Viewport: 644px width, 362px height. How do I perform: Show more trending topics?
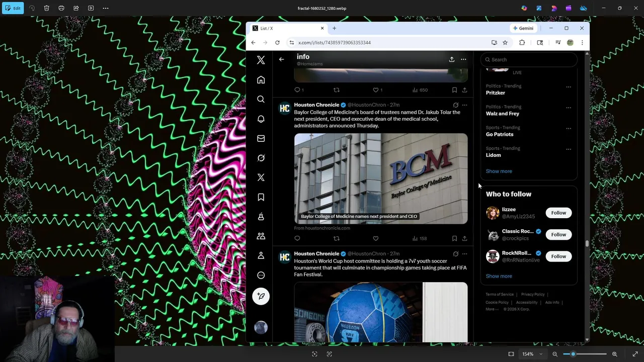(499, 171)
